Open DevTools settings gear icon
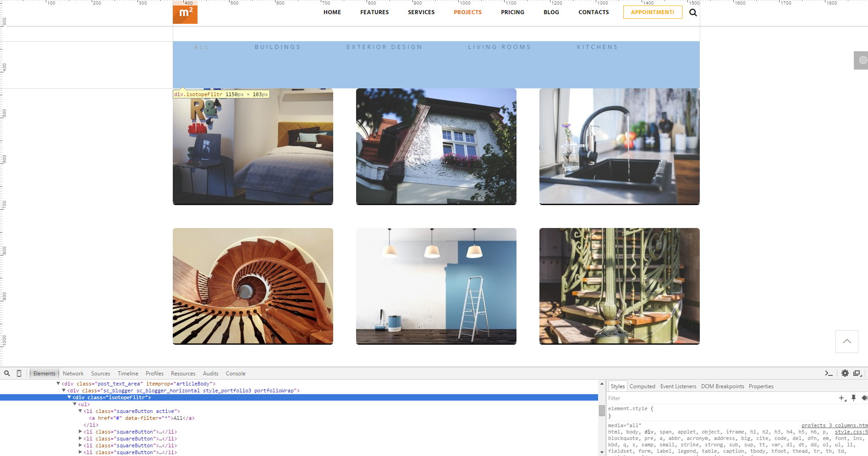Image resolution: width=868 pixels, height=456 pixels. click(845, 374)
